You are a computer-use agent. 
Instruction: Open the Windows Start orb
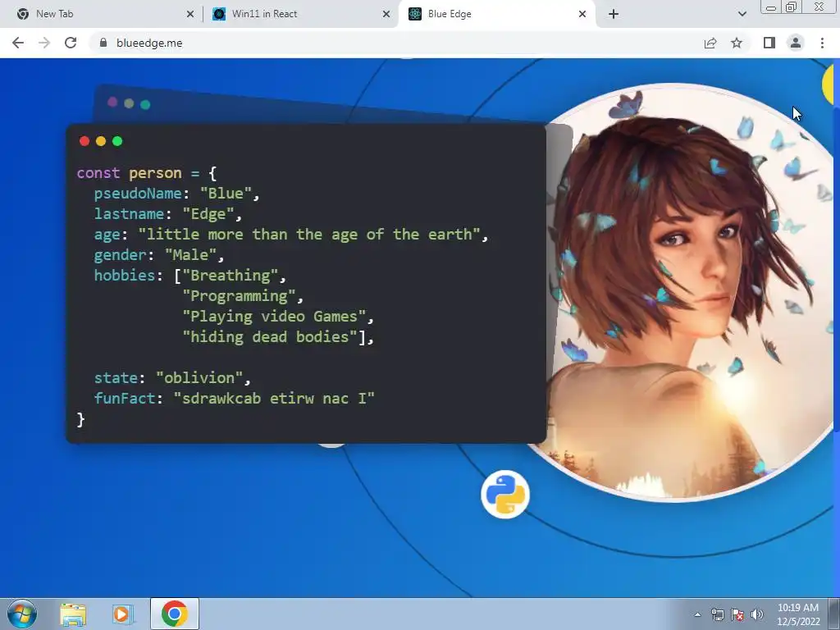22,614
